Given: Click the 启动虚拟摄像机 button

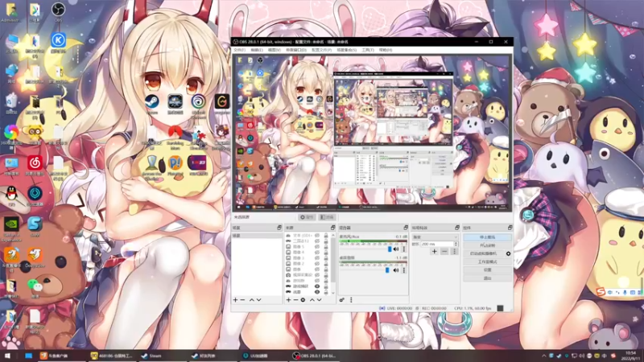Looking at the screenshot, I should click(484, 253).
